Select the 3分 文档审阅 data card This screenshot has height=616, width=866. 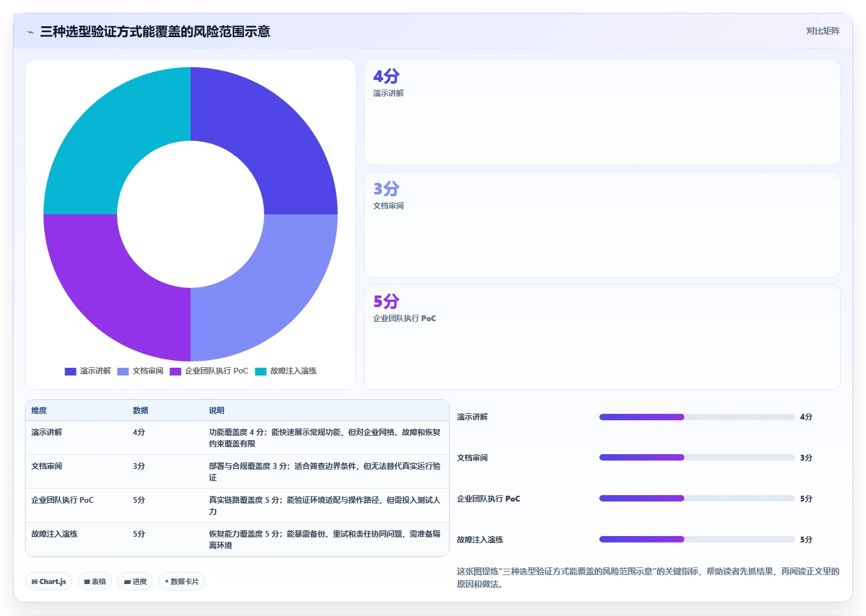point(602,225)
